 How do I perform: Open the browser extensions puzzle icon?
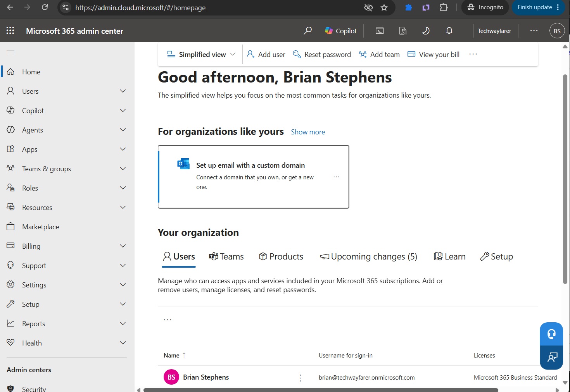[x=444, y=7]
